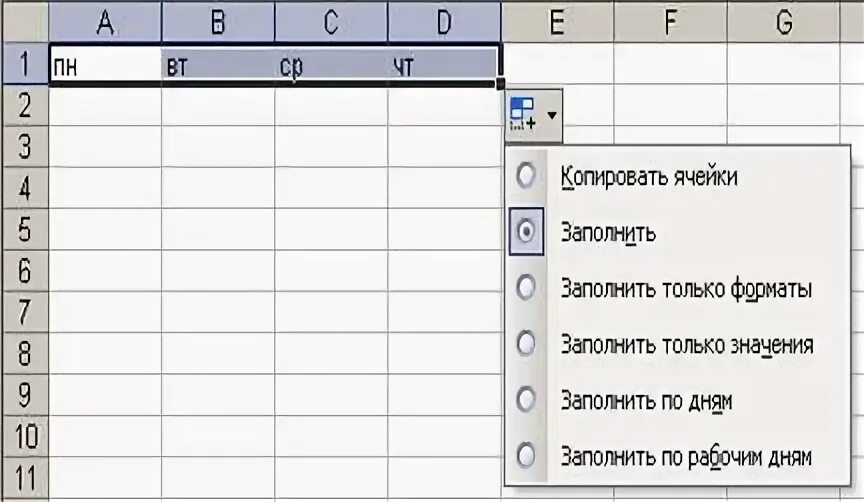Image resolution: width=864 pixels, height=502 pixels.
Task: Click the select-all corner box
Action: [x=25, y=22]
